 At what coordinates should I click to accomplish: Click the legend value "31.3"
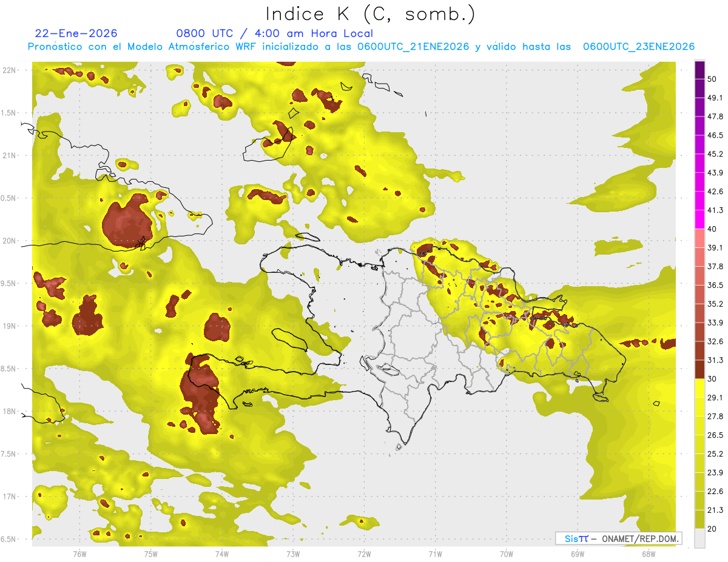[715, 360]
